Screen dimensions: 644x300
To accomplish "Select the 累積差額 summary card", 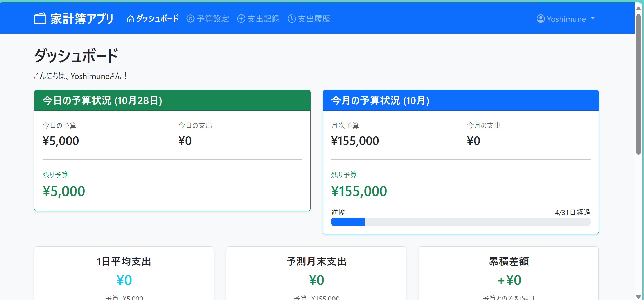I will (x=509, y=273).
